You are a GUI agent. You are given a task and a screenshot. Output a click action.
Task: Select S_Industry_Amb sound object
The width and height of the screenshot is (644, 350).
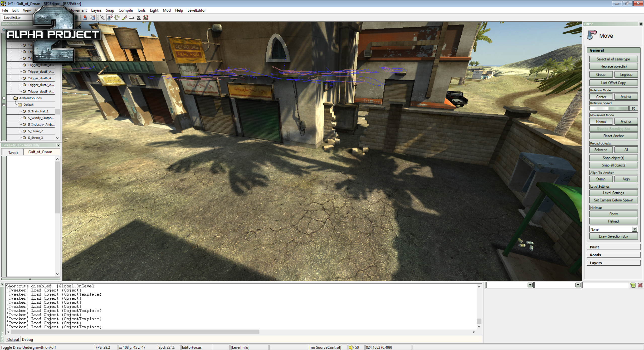click(x=41, y=124)
